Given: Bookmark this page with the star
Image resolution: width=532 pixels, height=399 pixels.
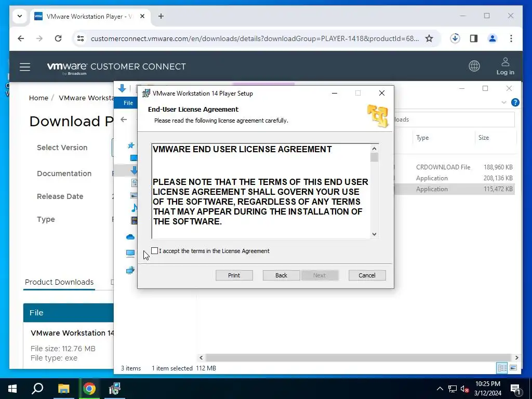Looking at the screenshot, I should coord(429,38).
